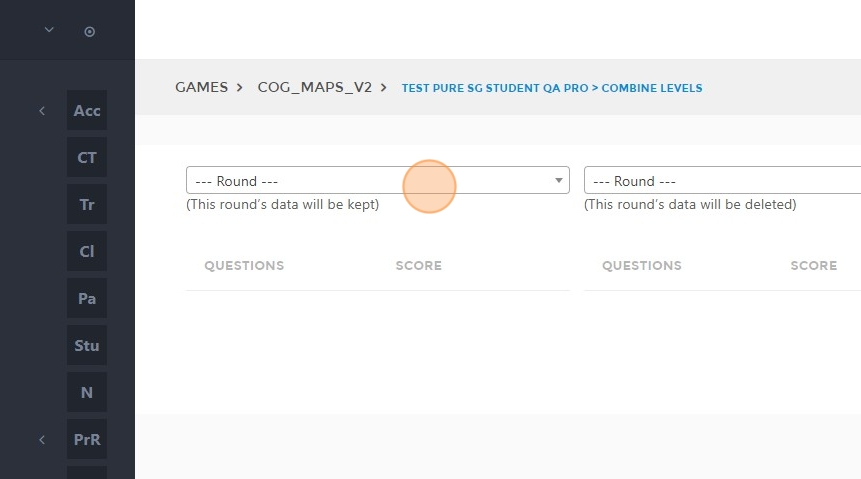Collapse the arrow beside Acc
This screenshot has height=479, width=861.
[42, 111]
